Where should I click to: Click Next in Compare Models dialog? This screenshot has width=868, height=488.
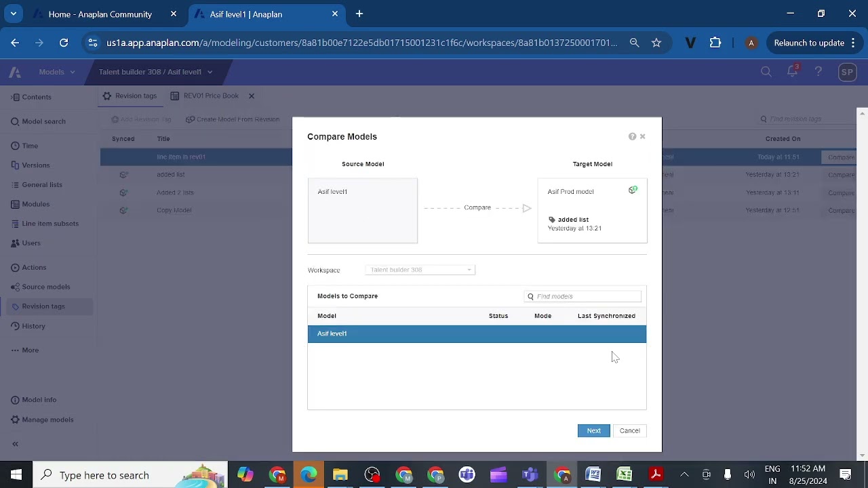(x=593, y=430)
